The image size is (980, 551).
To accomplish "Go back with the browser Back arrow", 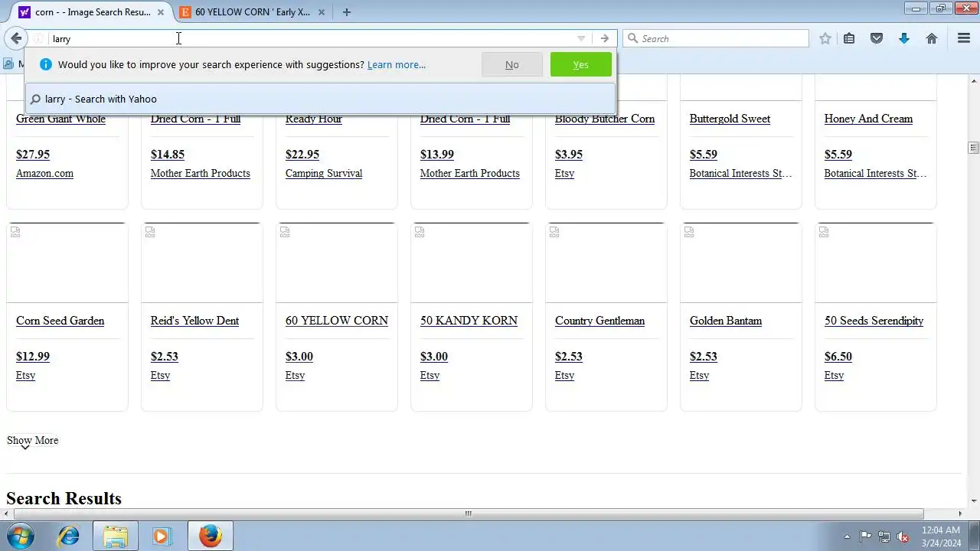I will 16,38.
